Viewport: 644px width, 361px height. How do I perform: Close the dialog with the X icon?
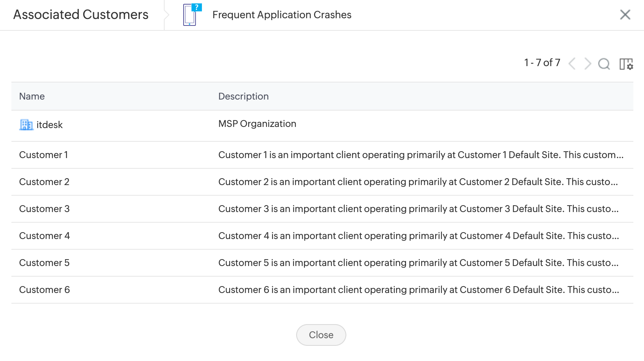625,15
